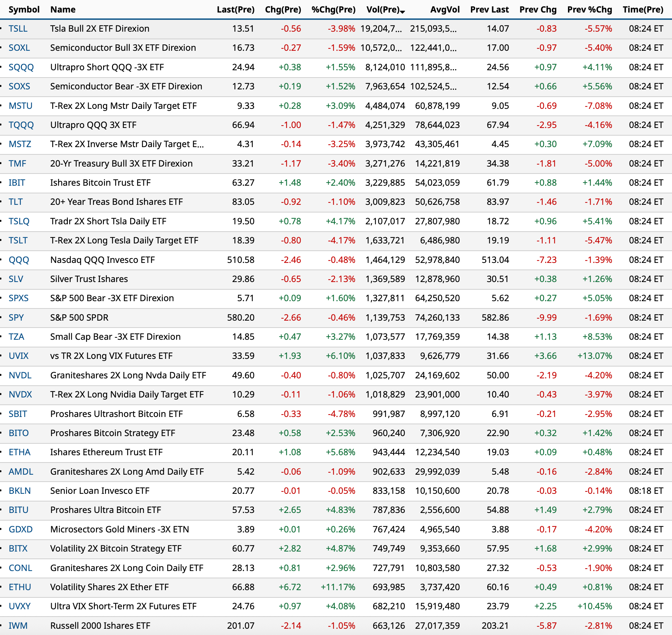
Task: Sort by %Chg(Pre) column header
Action: point(333,9)
